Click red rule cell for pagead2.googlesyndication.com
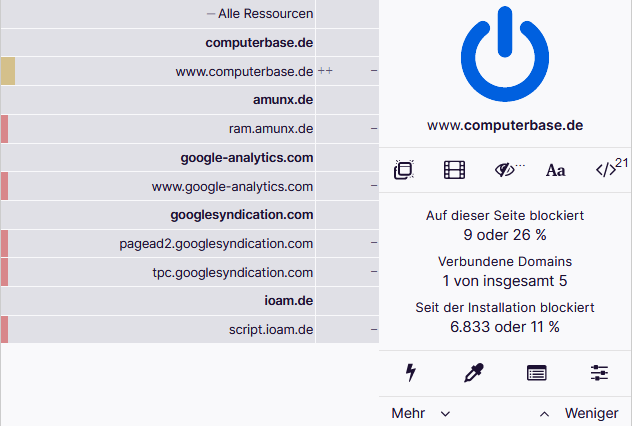 [x=4, y=243]
